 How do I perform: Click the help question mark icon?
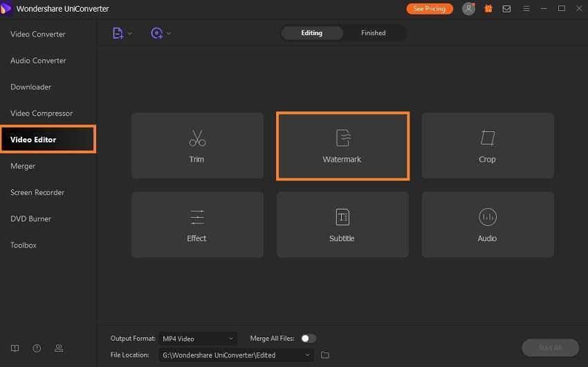pyautogui.click(x=37, y=348)
